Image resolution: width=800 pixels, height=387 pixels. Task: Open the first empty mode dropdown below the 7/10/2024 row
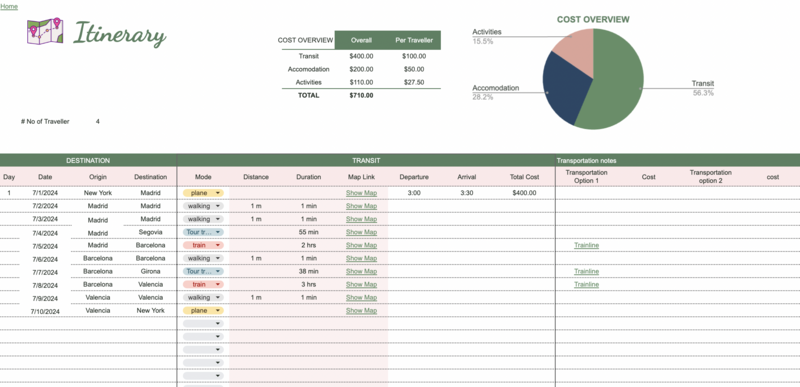(x=203, y=323)
